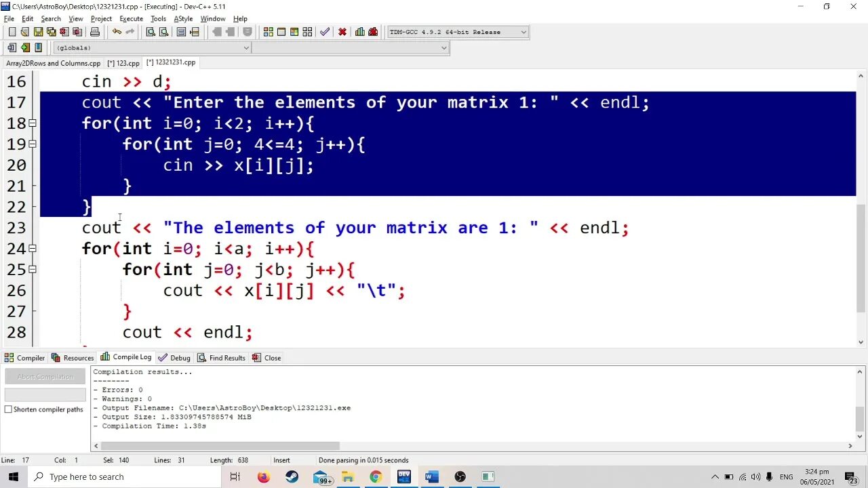This screenshot has height=488, width=868.
Task: Click the Insert icon in second toolbar row
Action: 12,47
